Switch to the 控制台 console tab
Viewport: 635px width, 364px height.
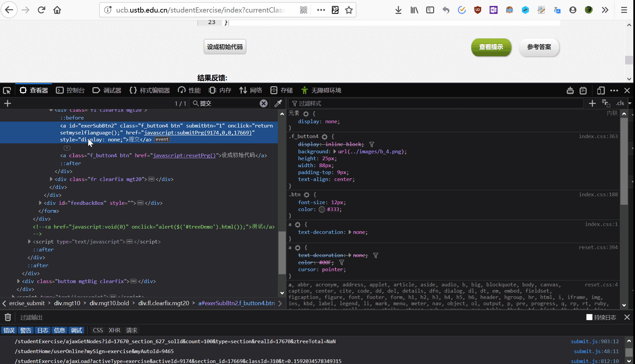click(70, 91)
